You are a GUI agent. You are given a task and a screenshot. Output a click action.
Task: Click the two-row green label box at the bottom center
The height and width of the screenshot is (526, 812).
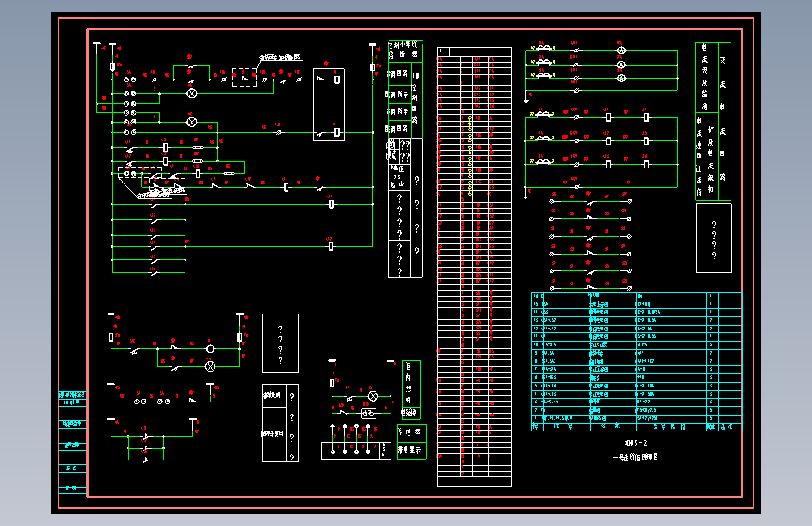click(x=412, y=441)
